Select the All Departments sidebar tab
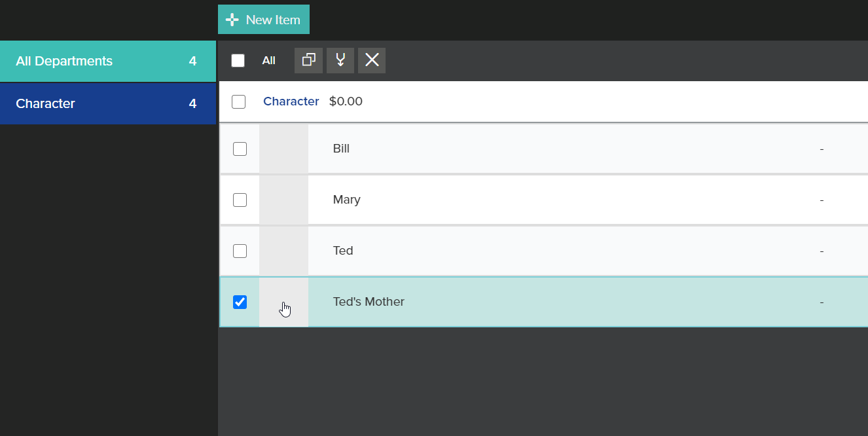The width and height of the screenshot is (868, 436). [108, 61]
